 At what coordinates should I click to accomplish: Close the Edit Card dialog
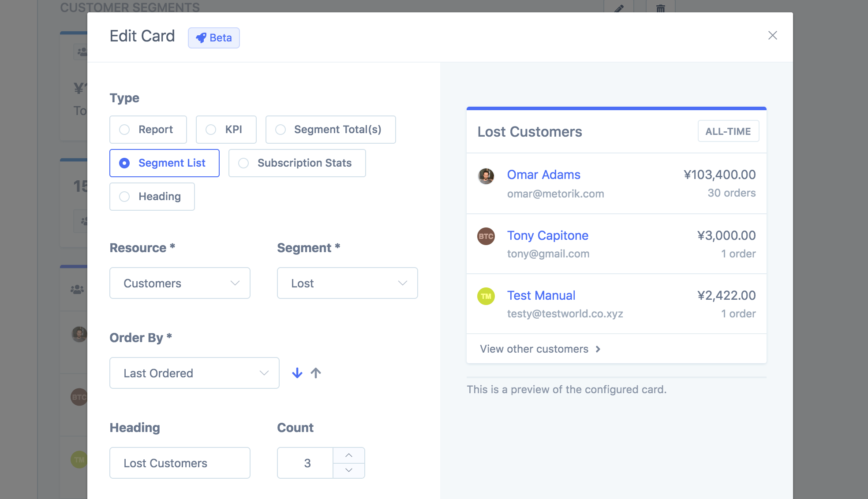(772, 35)
